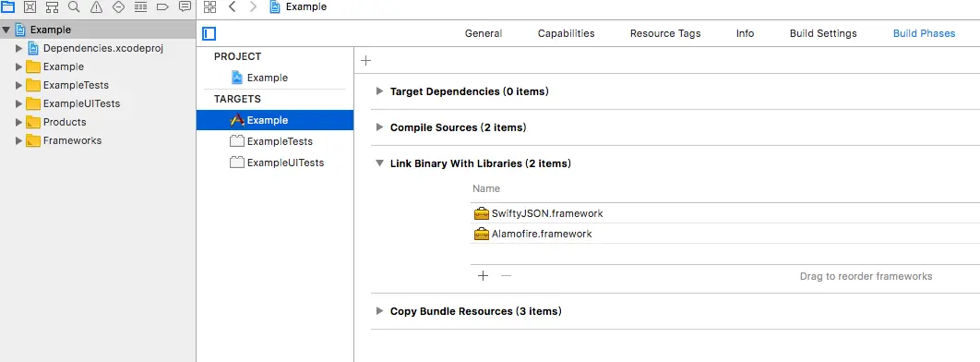Expand the ExampleTests folder

18,85
